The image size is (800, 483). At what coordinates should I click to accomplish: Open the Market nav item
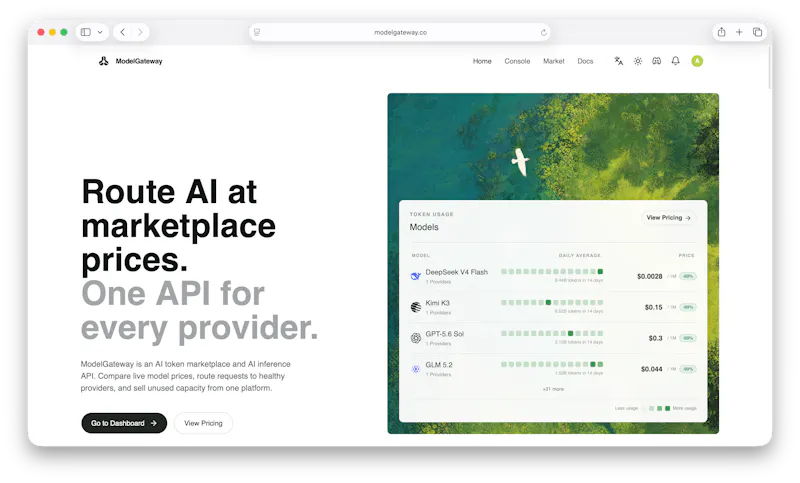point(554,61)
